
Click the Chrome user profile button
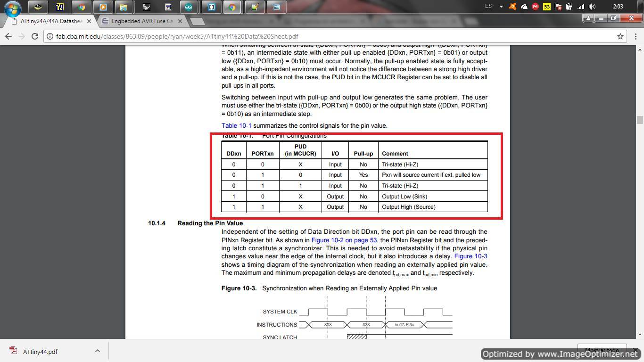(588, 18)
